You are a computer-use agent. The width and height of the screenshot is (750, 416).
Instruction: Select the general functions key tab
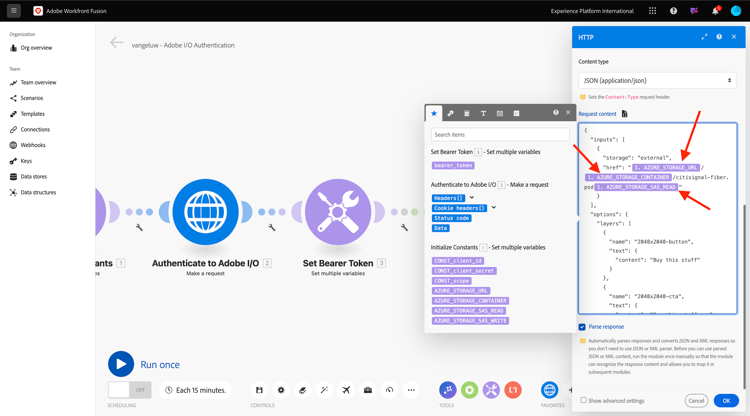coord(450,113)
